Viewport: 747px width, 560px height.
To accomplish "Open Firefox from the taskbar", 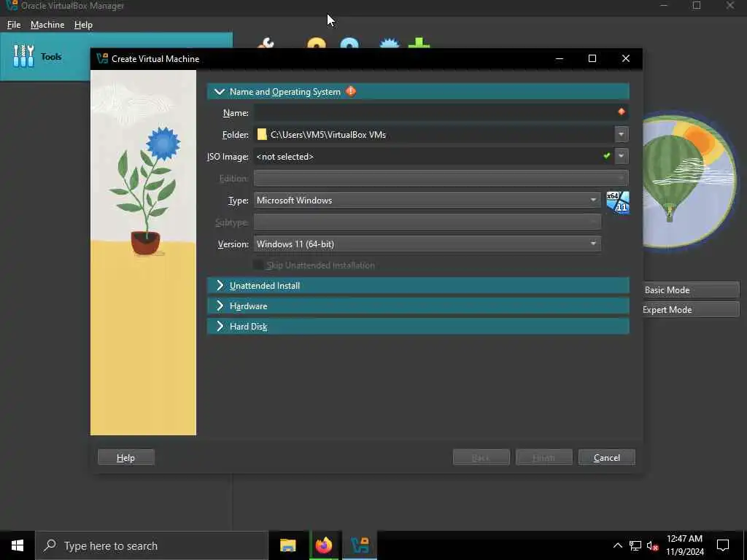I will 323,545.
